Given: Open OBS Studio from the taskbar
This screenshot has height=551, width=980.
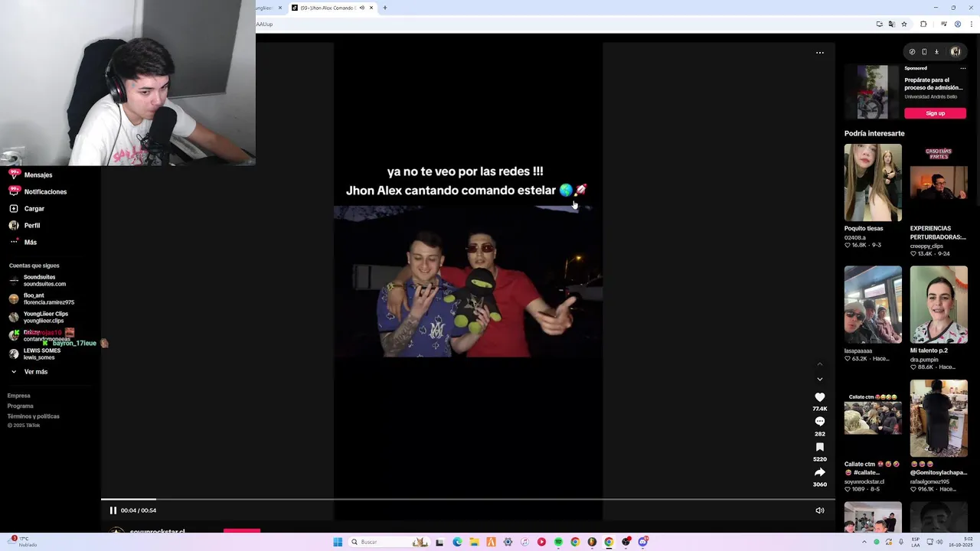Looking at the screenshot, I should pos(626,542).
